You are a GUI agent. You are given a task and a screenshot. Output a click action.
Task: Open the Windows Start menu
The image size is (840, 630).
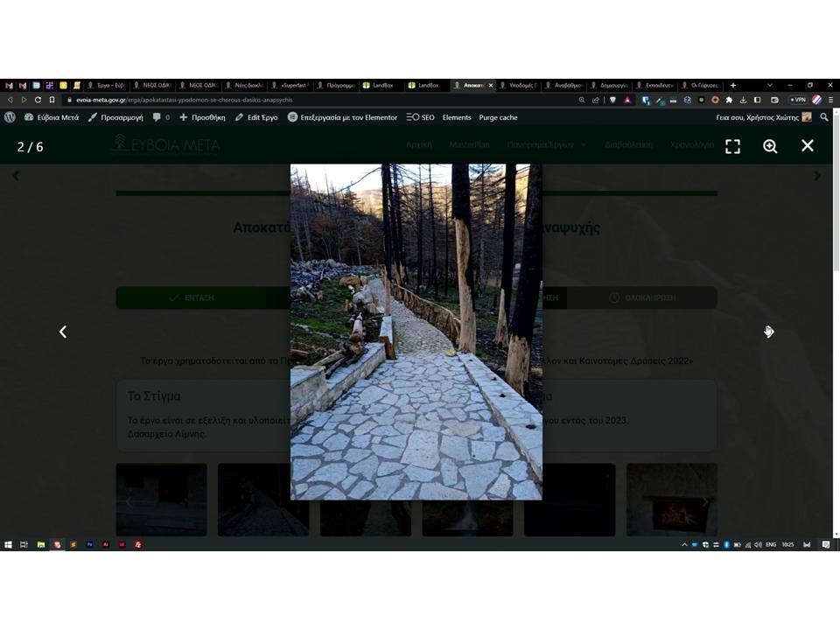(x=8, y=545)
